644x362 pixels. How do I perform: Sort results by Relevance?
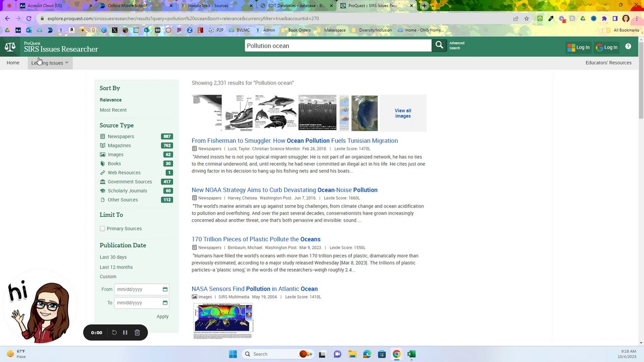pos(111,100)
